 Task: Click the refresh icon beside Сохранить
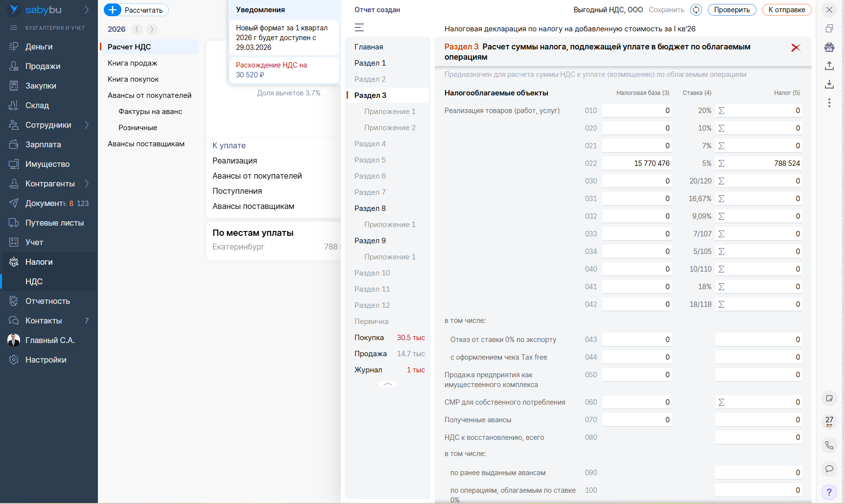point(696,10)
